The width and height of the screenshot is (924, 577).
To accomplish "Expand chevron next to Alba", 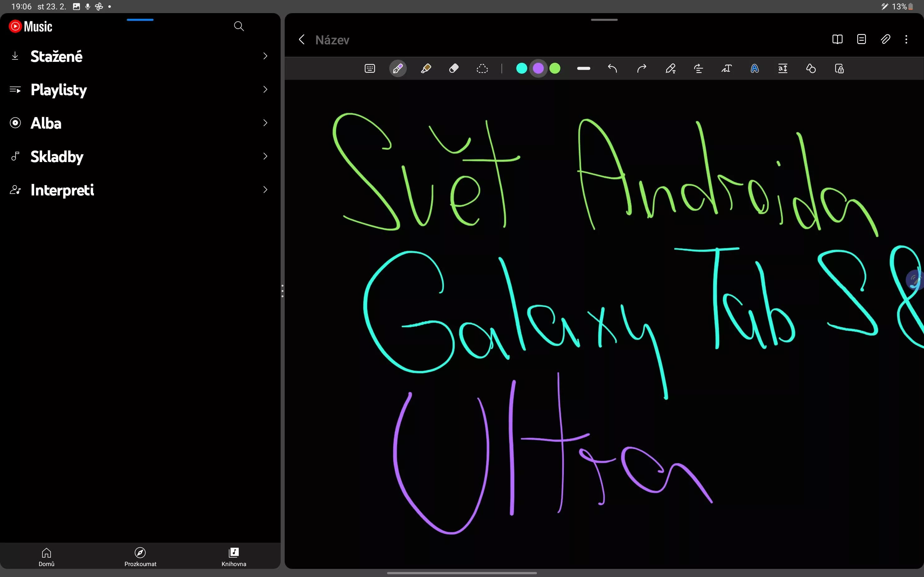I will pos(265,123).
